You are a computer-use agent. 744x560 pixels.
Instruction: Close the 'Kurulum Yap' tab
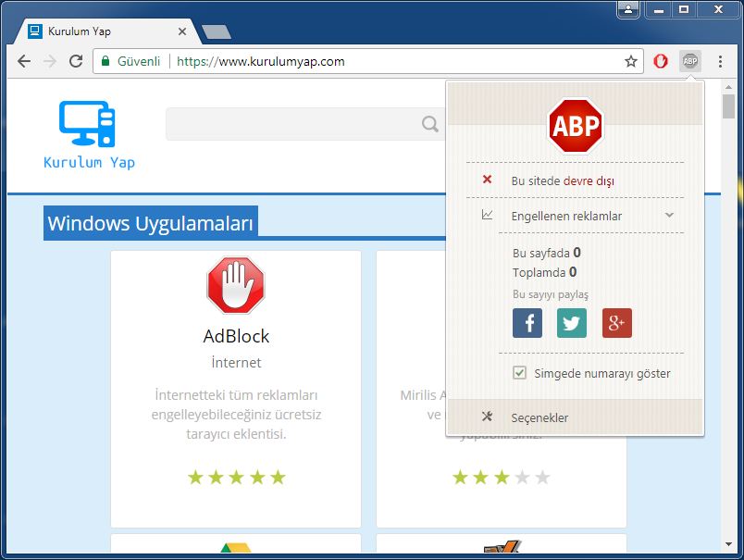tap(182, 31)
